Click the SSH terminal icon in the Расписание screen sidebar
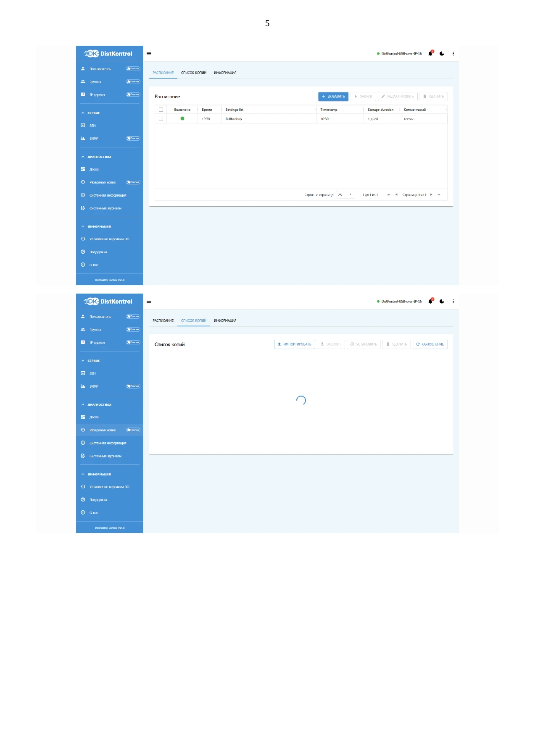Screen dimensions: 535x756 tap(83, 126)
